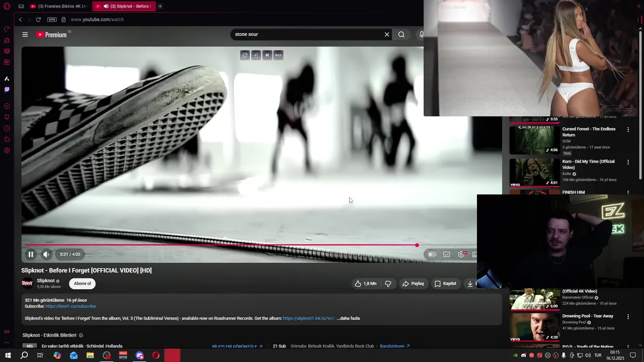644x362 pixels.
Task: Open options menu for Drowning Pool Tear Away
Action: 628,317
